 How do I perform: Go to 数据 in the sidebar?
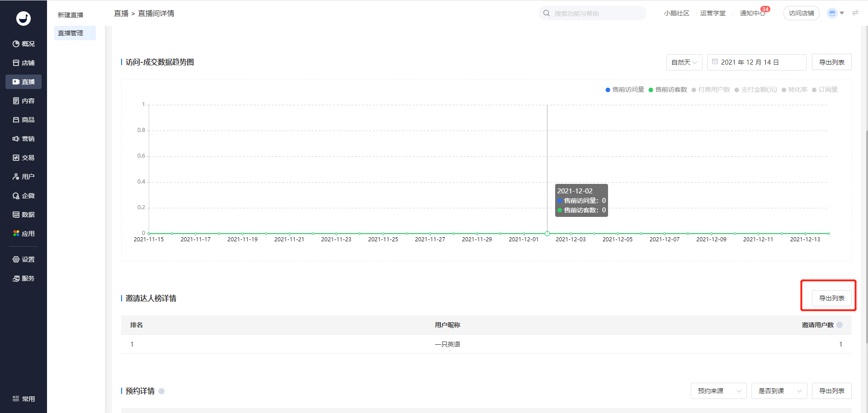click(24, 215)
